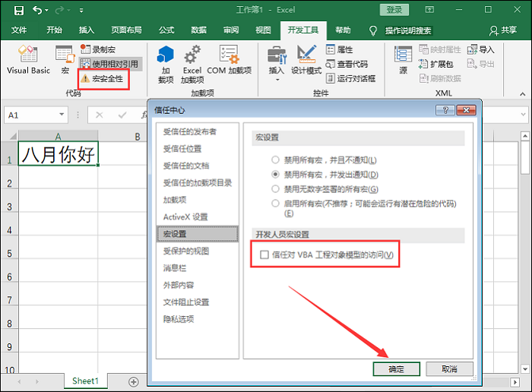This screenshot has width=532, height=392.
Task: Open the 帮助 help tab
Action: click(343, 30)
